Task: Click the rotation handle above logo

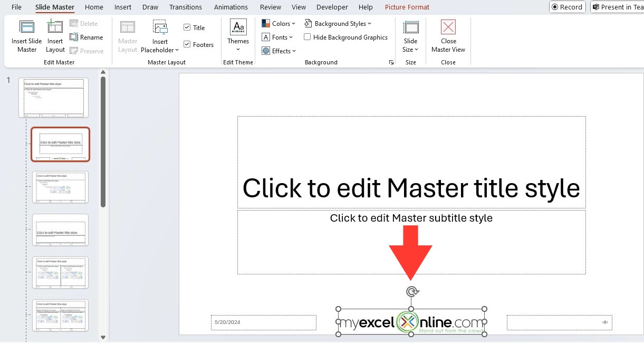Action: pos(411,291)
